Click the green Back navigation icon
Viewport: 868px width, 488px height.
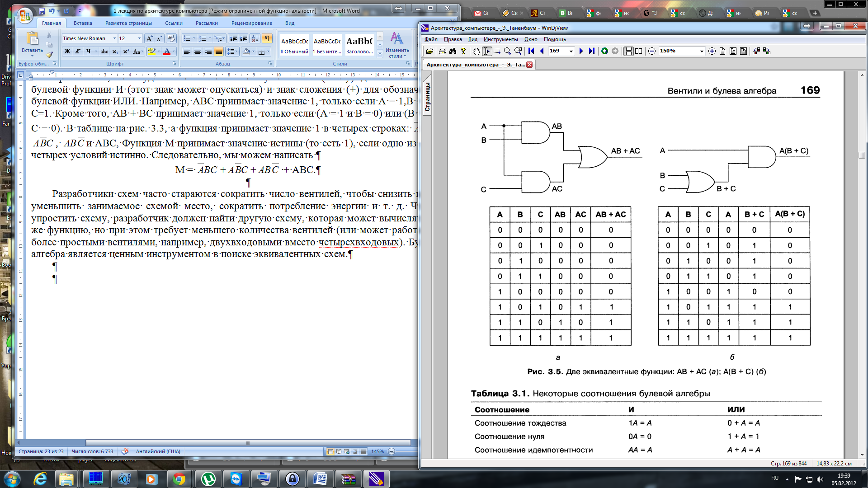(x=604, y=51)
